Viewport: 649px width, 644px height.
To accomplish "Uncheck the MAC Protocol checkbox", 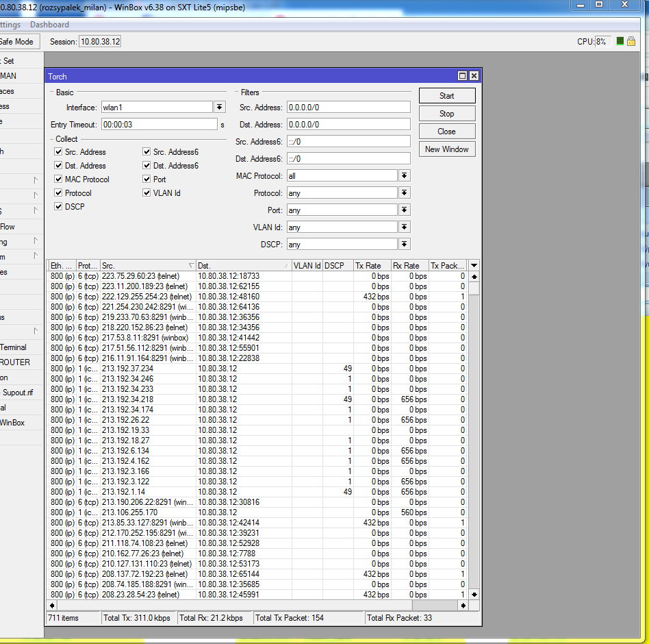I will pyautogui.click(x=58, y=179).
